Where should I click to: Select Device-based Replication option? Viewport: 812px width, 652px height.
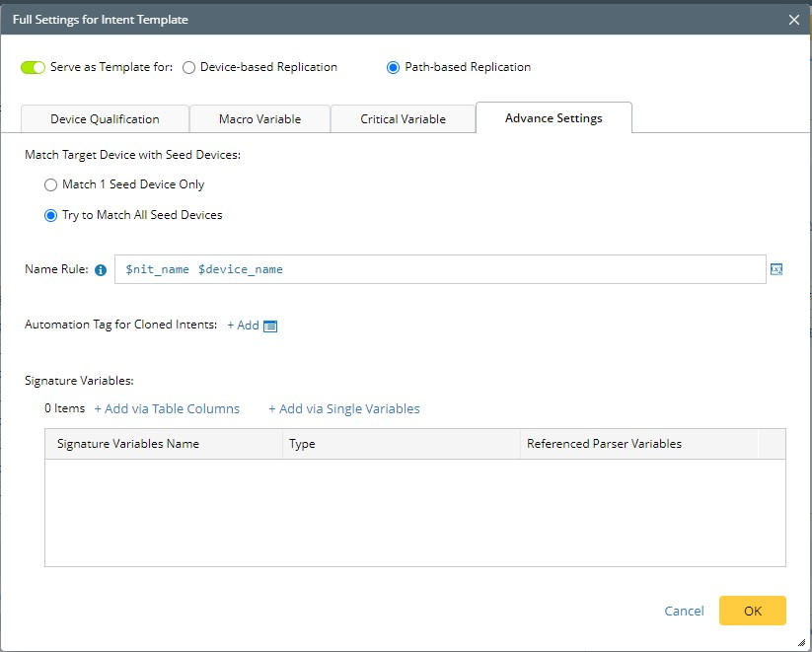tap(188, 68)
